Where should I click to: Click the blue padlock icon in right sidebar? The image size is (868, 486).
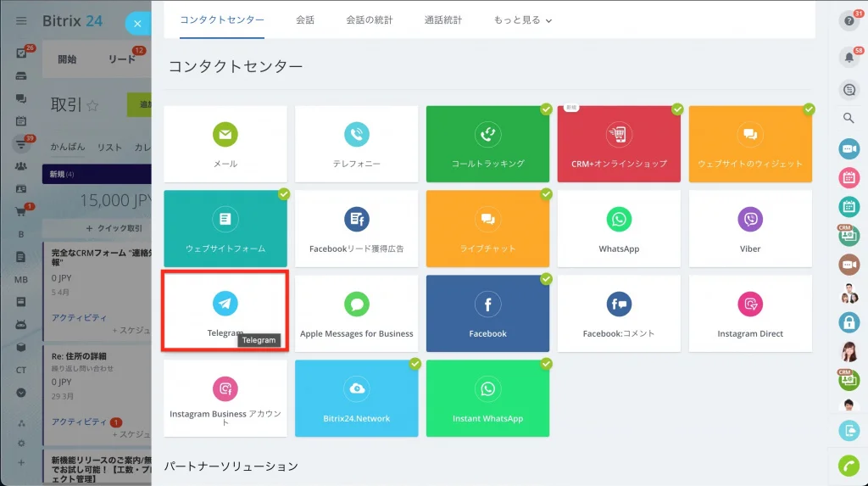[x=849, y=322]
